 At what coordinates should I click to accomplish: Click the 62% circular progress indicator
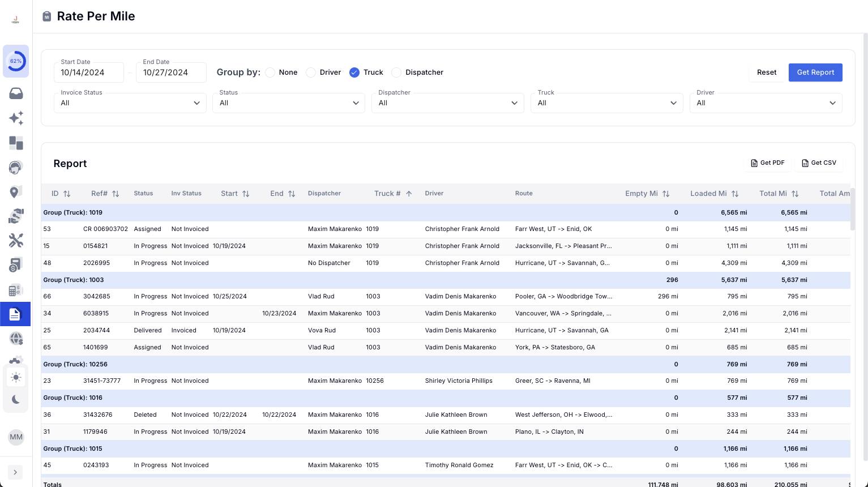(16, 61)
